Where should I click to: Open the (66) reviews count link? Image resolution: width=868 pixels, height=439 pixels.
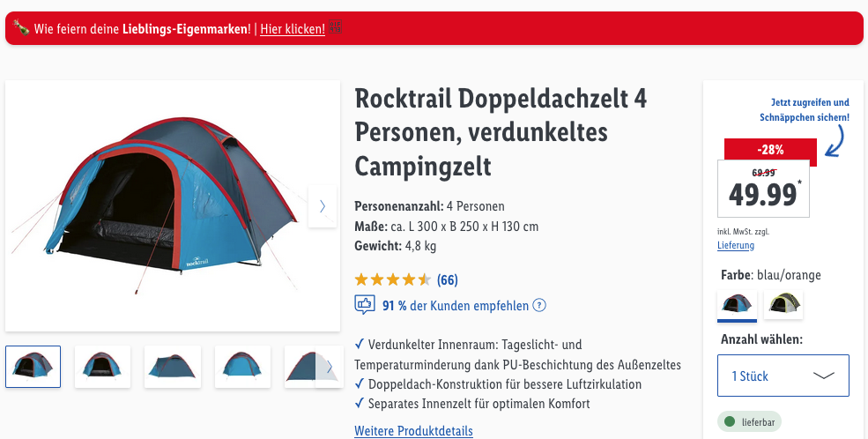point(448,280)
